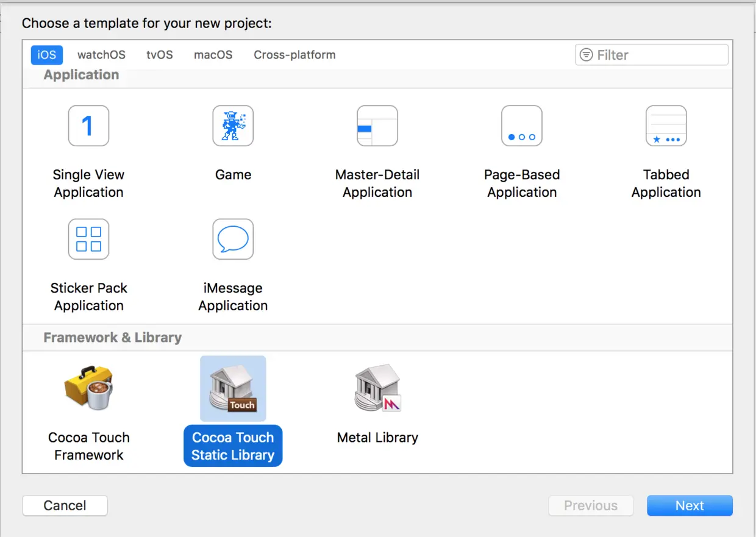Select the iOS platform tab

pyautogui.click(x=47, y=55)
